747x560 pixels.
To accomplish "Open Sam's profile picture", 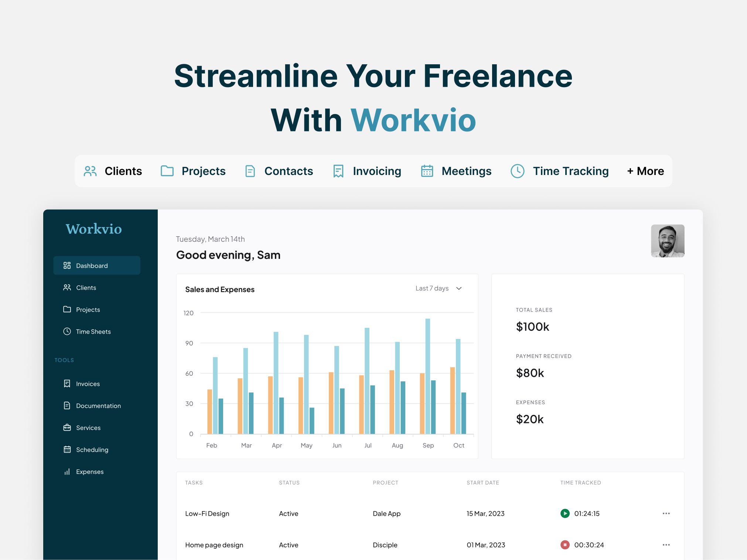I will pyautogui.click(x=668, y=241).
